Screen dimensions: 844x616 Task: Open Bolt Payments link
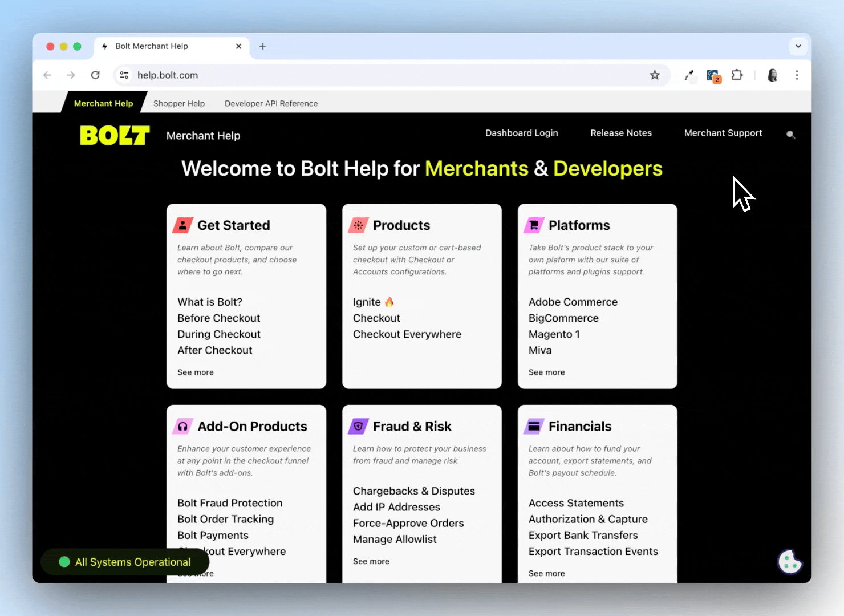click(213, 534)
